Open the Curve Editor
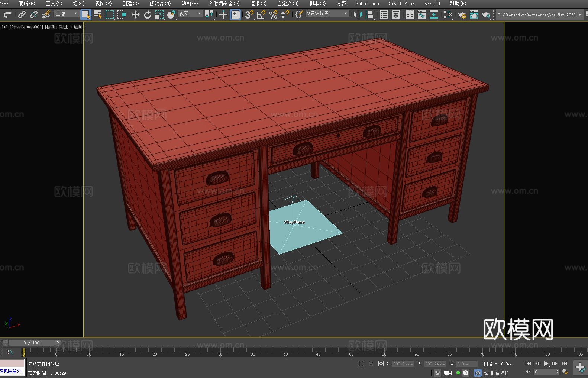This screenshot has width=588, height=378. [x=422, y=14]
